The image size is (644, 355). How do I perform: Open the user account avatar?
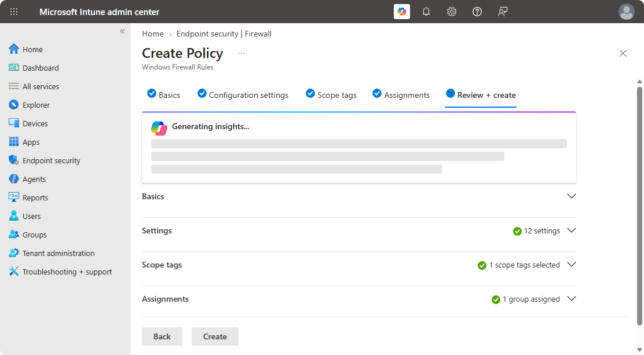coord(627,12)
